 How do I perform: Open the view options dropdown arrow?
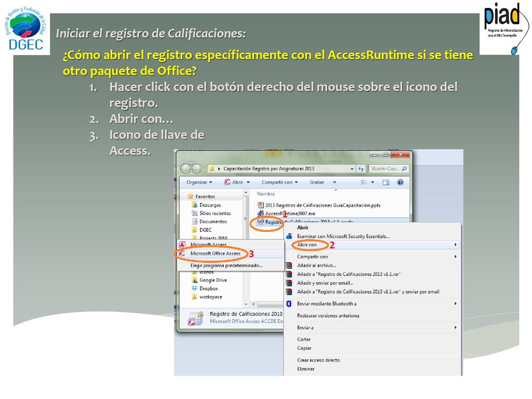pos(373,182)
